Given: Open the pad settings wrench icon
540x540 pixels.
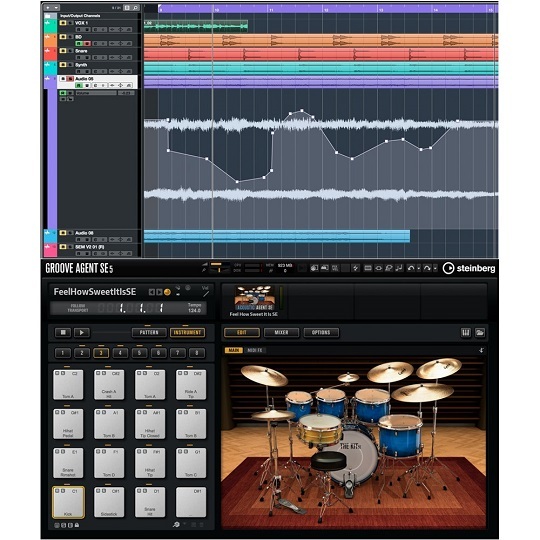Looking at the screenshot, I should pyautogui.click(x=176, y=525).
